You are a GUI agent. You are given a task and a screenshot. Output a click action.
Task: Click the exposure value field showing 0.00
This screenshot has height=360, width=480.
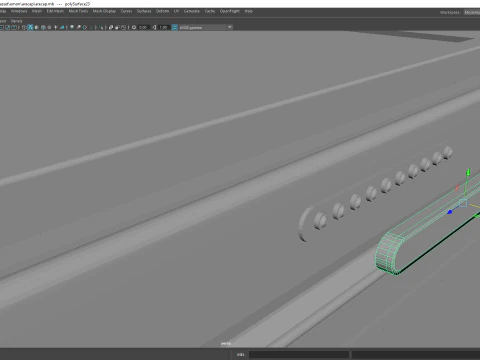pyautogui.click(x=143, y=27)
